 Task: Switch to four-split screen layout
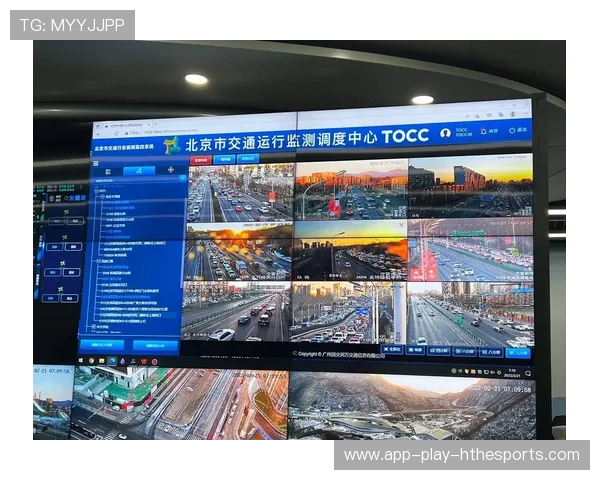pyautogui.click(x=439, y=351)
